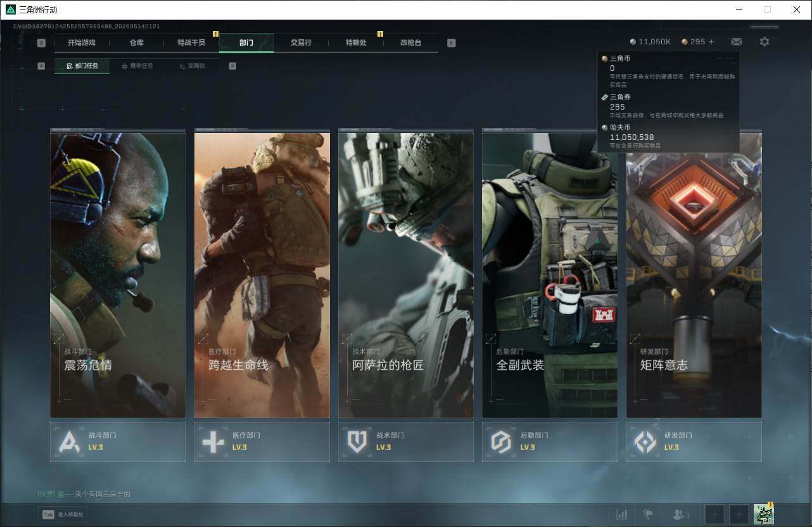The width and height of the screenshot is (812, 527).
Task: Click the 跨越生命线 title text
Action: [x=238, y=365]
